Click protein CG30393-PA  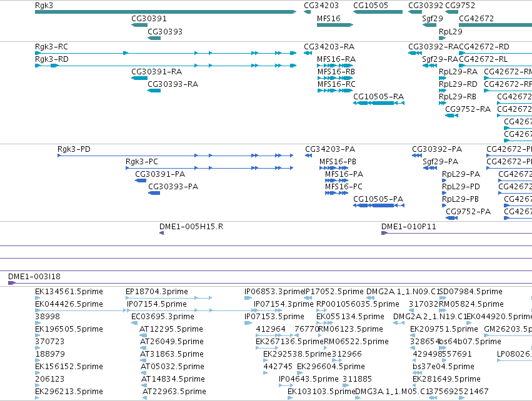point(154,193)
